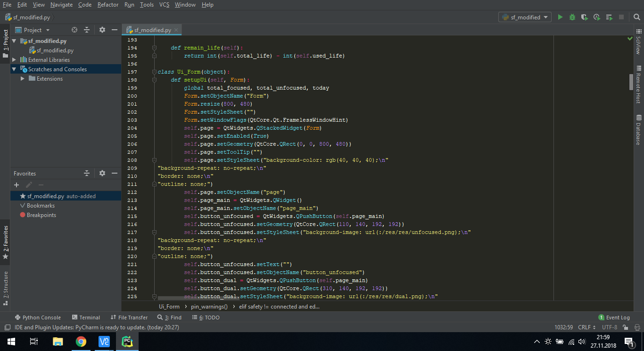Open the VCS menu
The image size is (644, 351).
(x=164, y=5)
